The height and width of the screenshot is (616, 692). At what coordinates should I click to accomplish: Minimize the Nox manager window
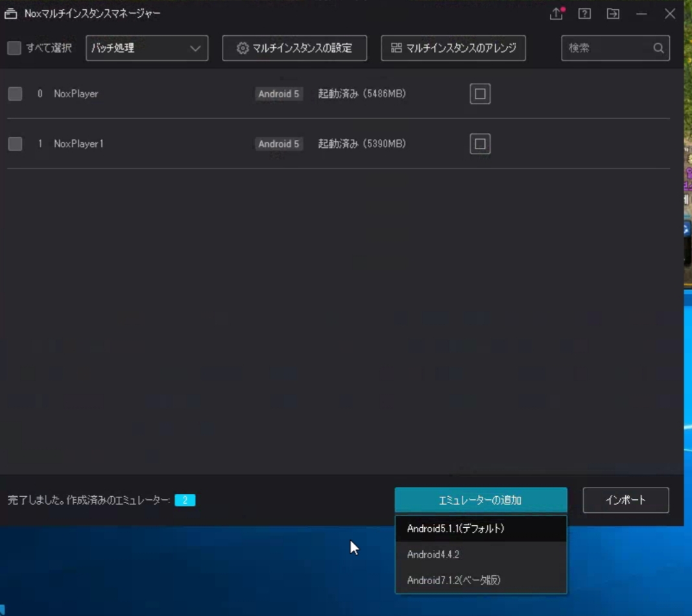tap(641, 14)
